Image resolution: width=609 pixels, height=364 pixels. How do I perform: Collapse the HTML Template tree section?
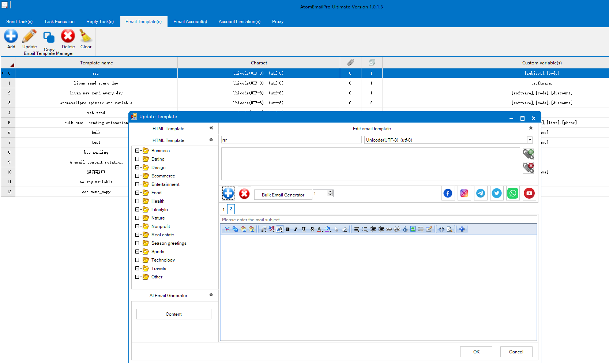pyautogui.click(x=211, y=140)
